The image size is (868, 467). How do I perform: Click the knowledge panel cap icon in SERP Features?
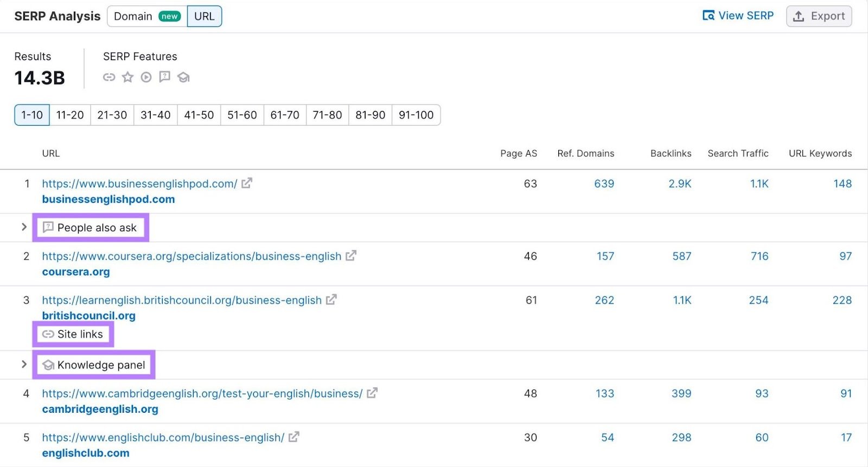(183, 77)
